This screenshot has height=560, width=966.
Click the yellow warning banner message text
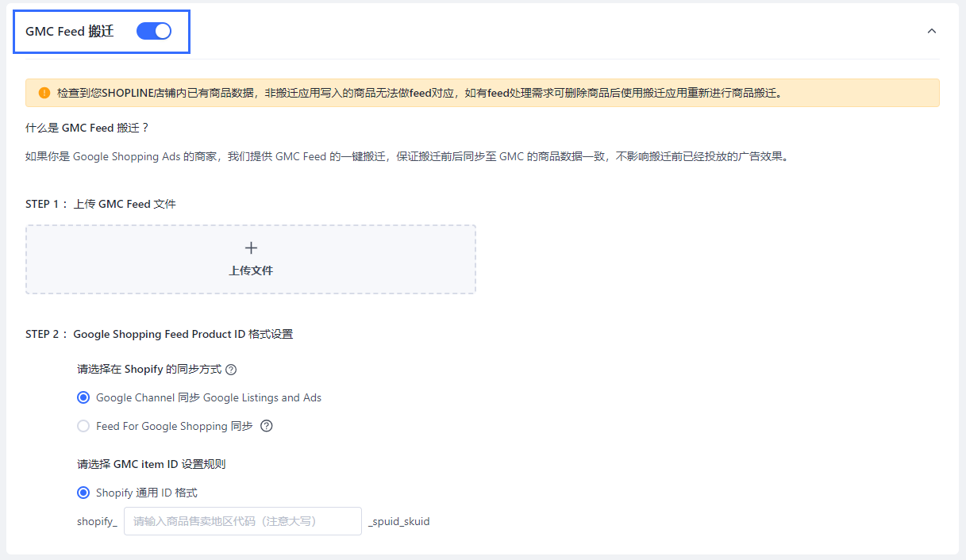coord(420,93)
